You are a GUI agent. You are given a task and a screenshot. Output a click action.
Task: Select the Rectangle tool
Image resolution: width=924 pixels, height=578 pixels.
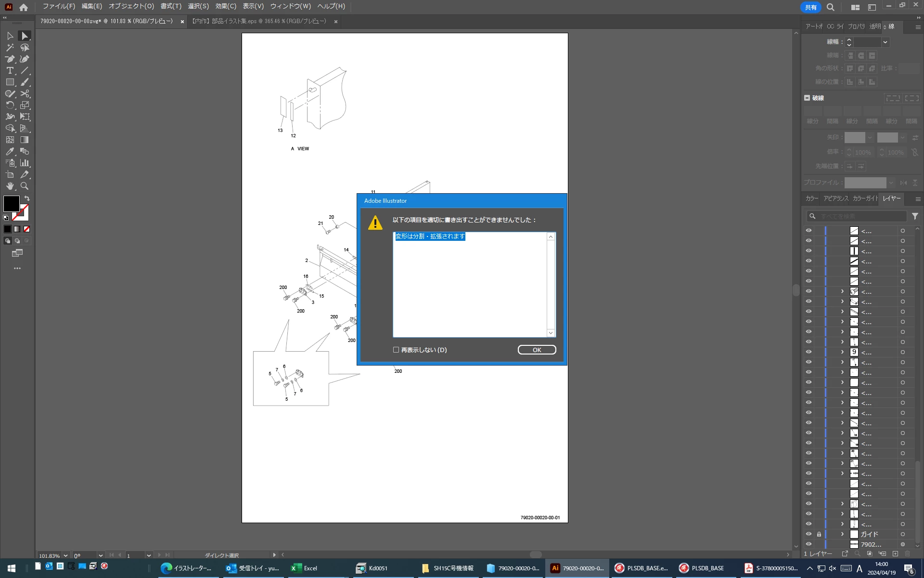10,82
